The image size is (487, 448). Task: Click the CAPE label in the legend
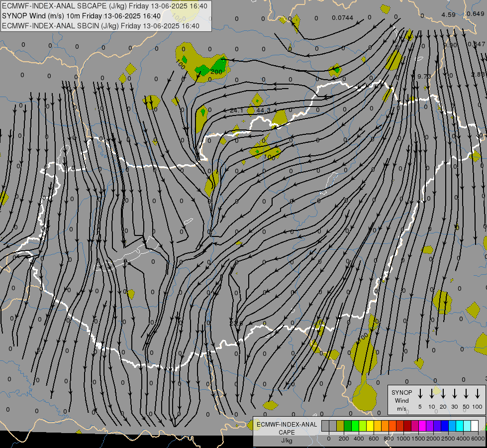[287, 433]
